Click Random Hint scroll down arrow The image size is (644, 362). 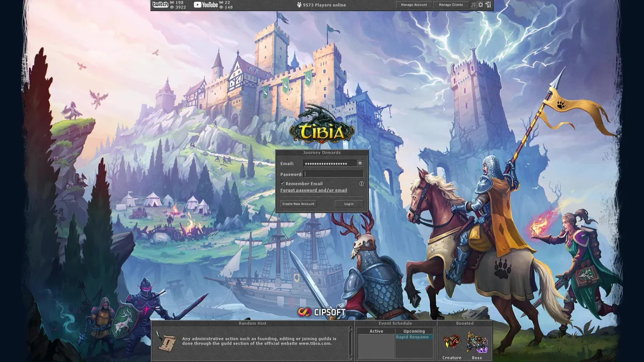tap(351, 358)
